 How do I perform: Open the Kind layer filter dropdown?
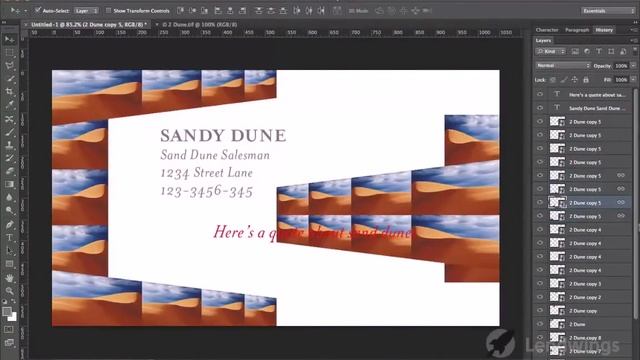pos(551,51)
